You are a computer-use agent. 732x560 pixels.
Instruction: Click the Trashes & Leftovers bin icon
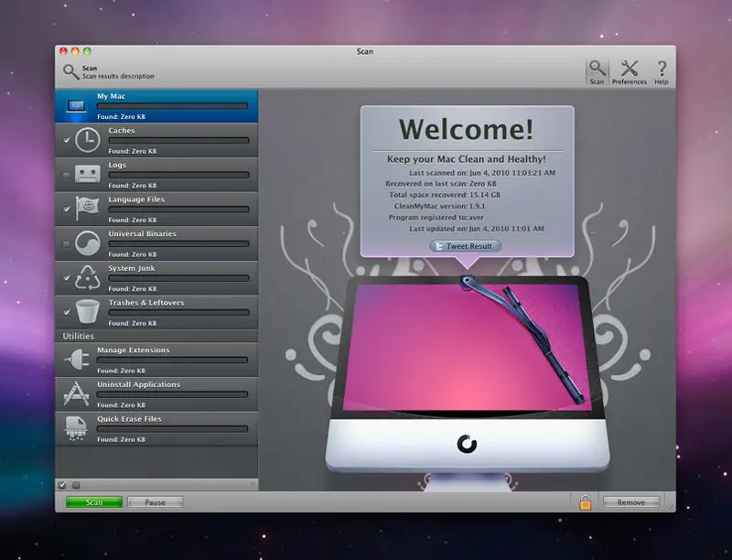[88, 312]
